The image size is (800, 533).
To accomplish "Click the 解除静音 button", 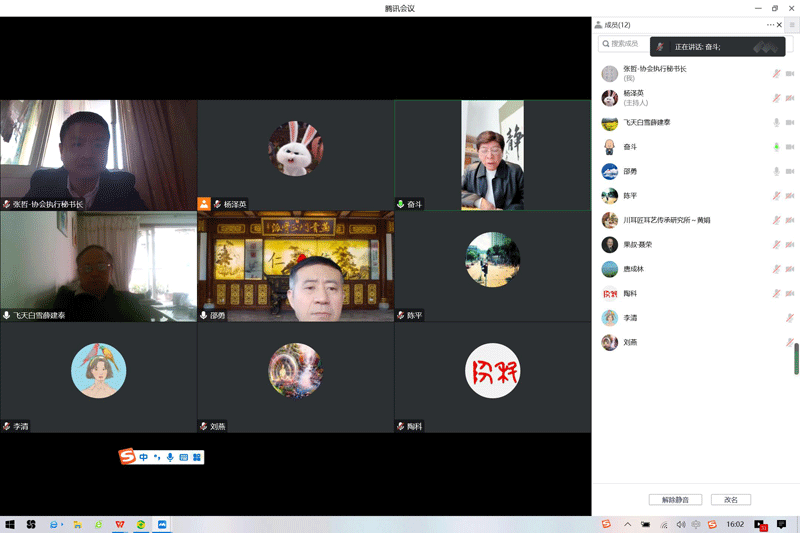I will [675, 499].
